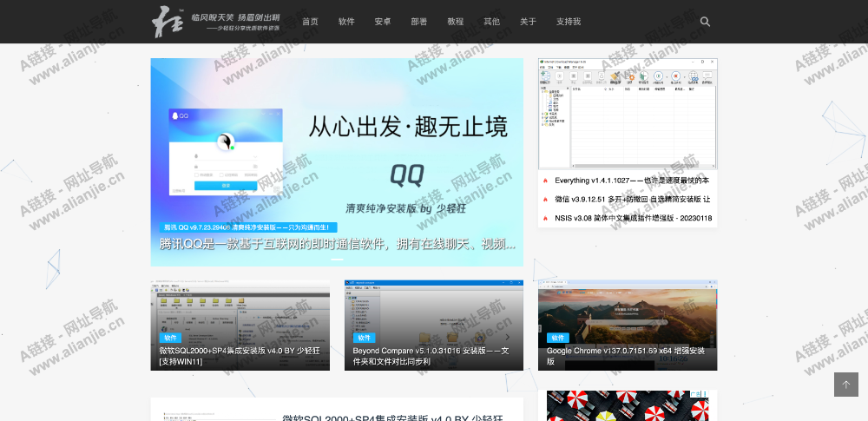This screenshot has height=421, width=868.
Task: Open the 其他 navigation menu
Action: coord(491,22)
